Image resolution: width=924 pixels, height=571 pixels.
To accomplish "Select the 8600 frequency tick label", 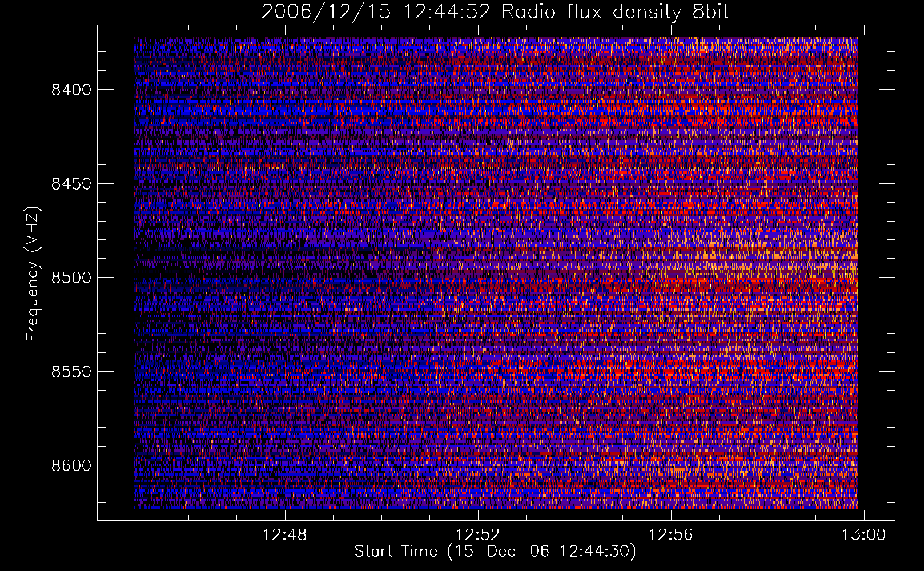I will [72, 465].
